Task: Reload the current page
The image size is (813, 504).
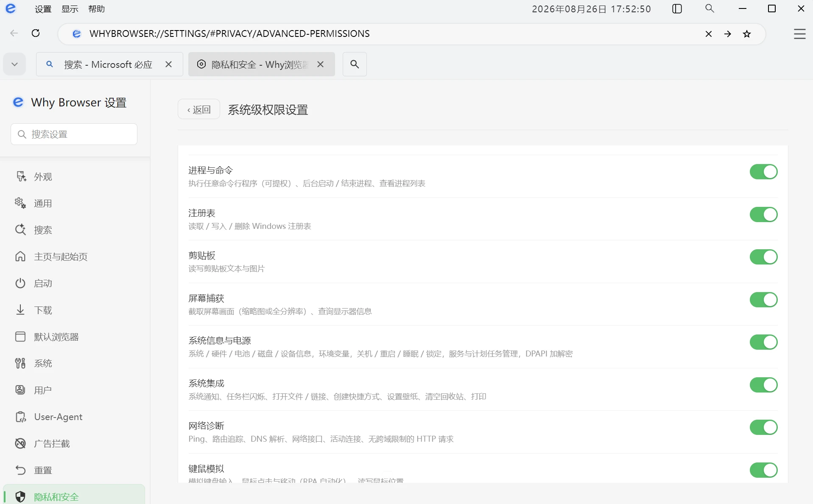Action: point(36,33)
